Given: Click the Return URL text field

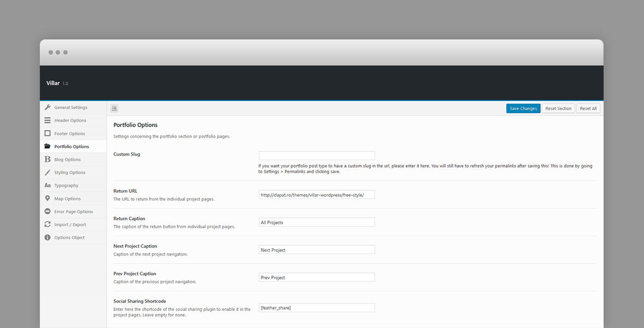Looking at the screenshot, I should click(317, 195).
